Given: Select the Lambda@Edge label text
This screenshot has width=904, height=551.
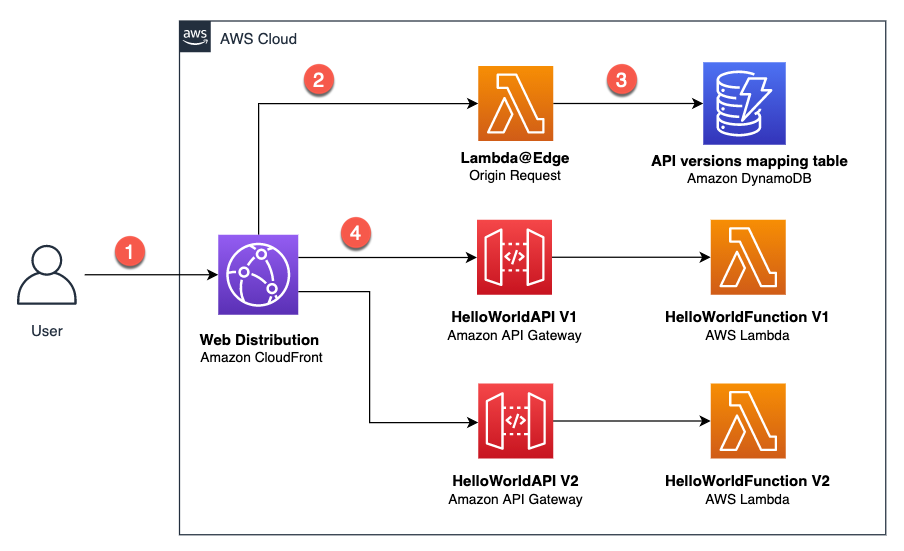Looking at the screenshot, I should pyautogui.click(x=515, y=158).
